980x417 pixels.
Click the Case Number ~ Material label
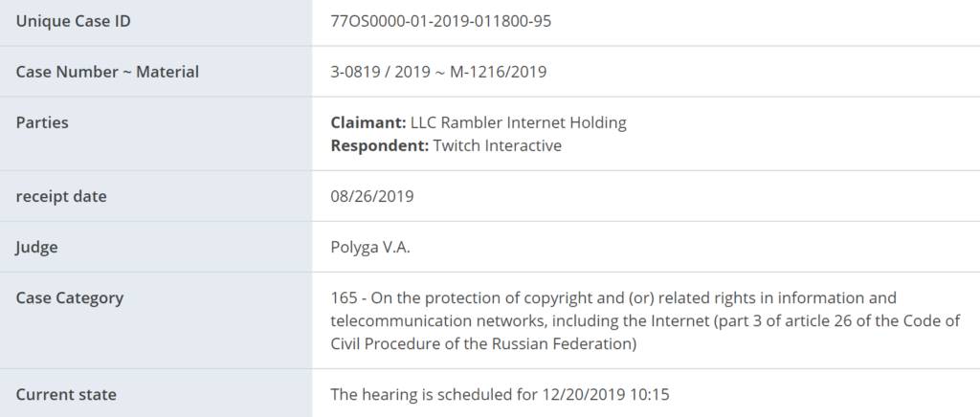(x=107, y=72)
